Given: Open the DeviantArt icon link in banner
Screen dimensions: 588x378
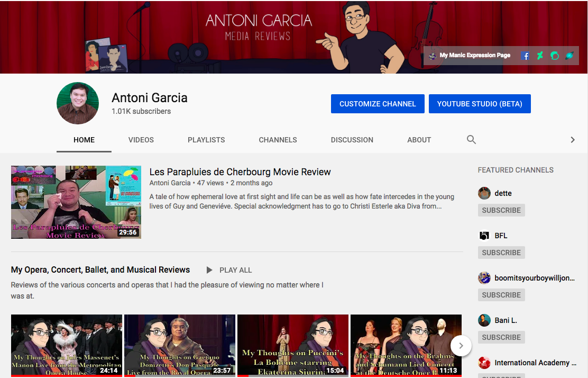Looking at the screenshot, I should [540, 56].
